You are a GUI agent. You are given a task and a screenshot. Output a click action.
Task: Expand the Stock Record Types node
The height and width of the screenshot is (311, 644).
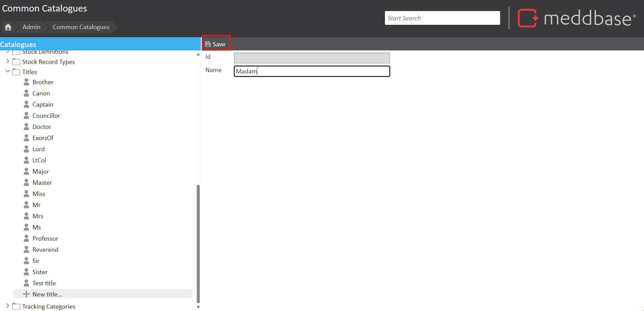tap(7, 61)
